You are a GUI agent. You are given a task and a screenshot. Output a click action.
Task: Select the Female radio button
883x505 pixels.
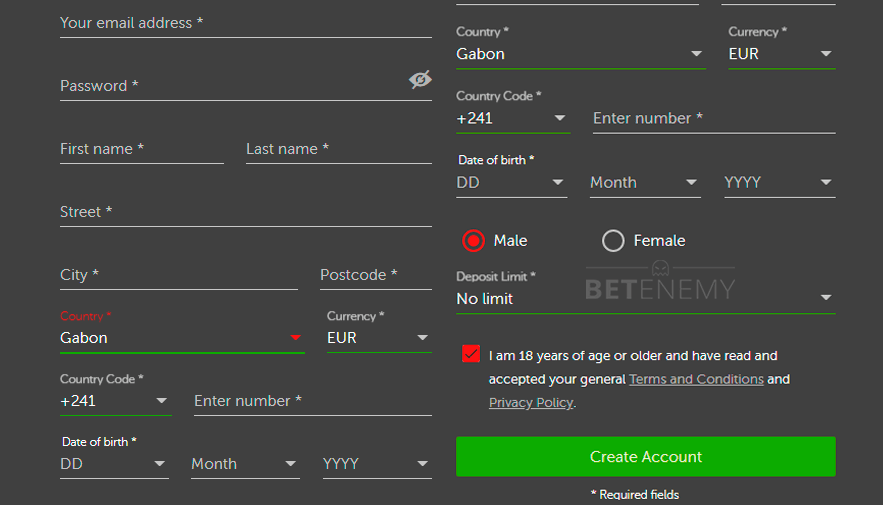tap(613, 241)
